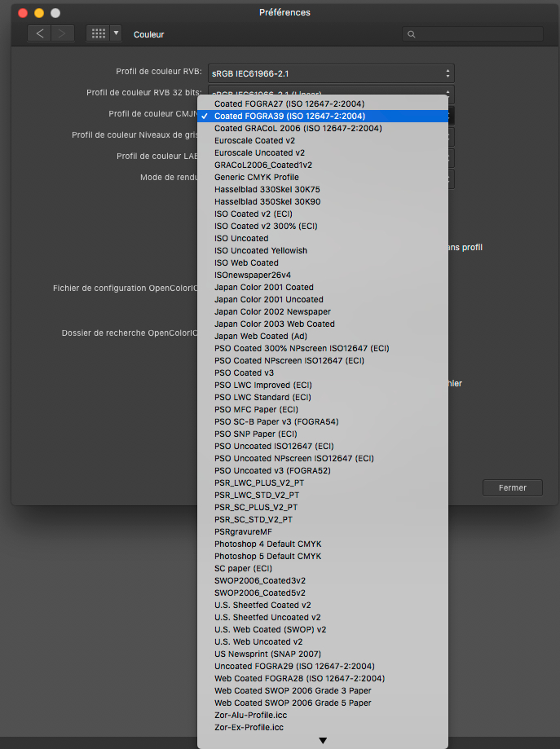Choose PSR_LWC_PLUS_V2_PT

(x=323, y=483)
